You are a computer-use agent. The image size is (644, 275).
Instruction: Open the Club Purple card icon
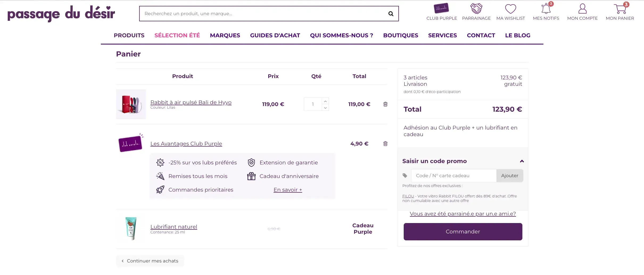point(441,8)
